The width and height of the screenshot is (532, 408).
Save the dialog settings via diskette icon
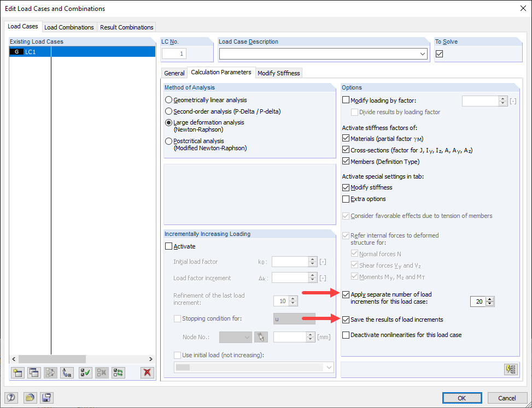pos(46,398)
